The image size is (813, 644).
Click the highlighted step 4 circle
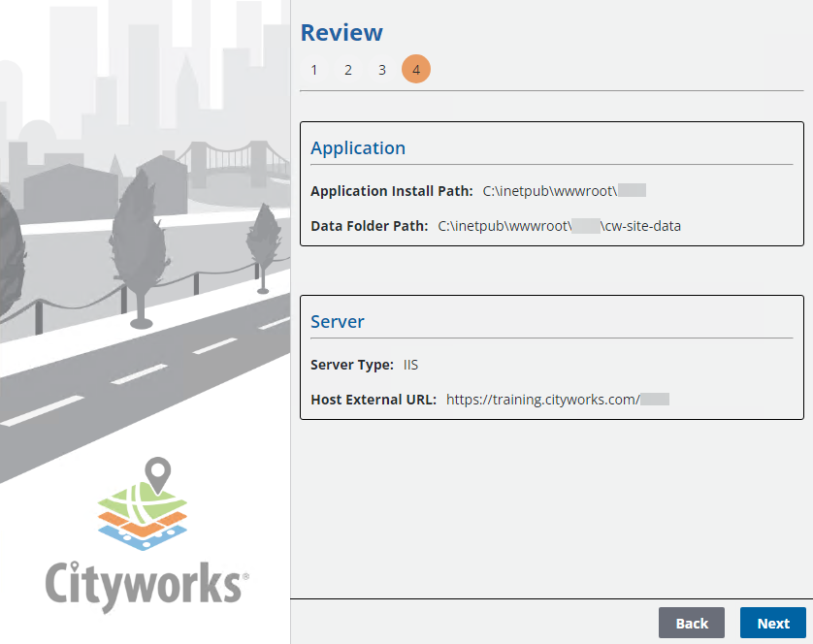416,70
